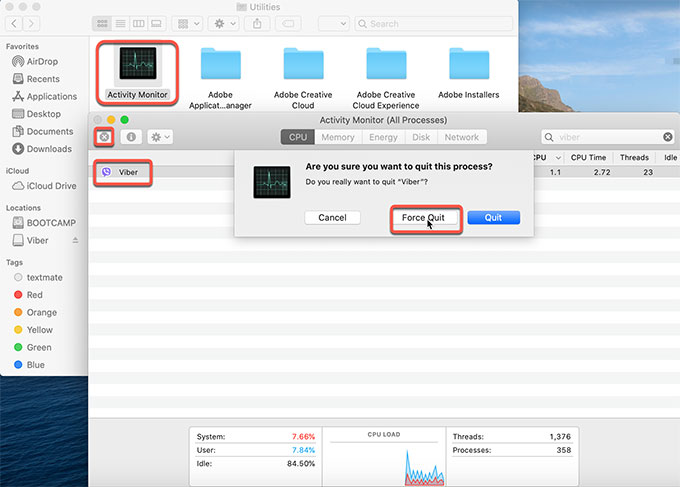680x487 pixels.
Task: Click Force Quit in the dialog
Action: [423, 218]
